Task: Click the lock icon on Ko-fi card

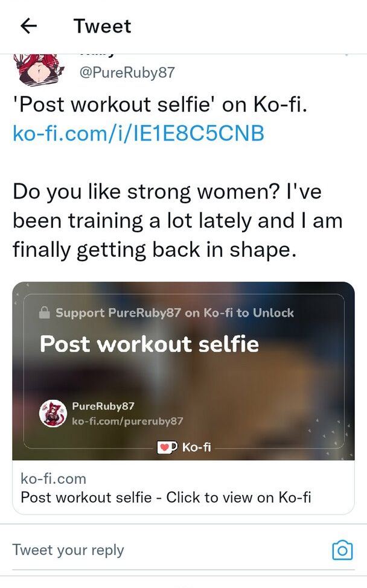Action: point(45,312)
